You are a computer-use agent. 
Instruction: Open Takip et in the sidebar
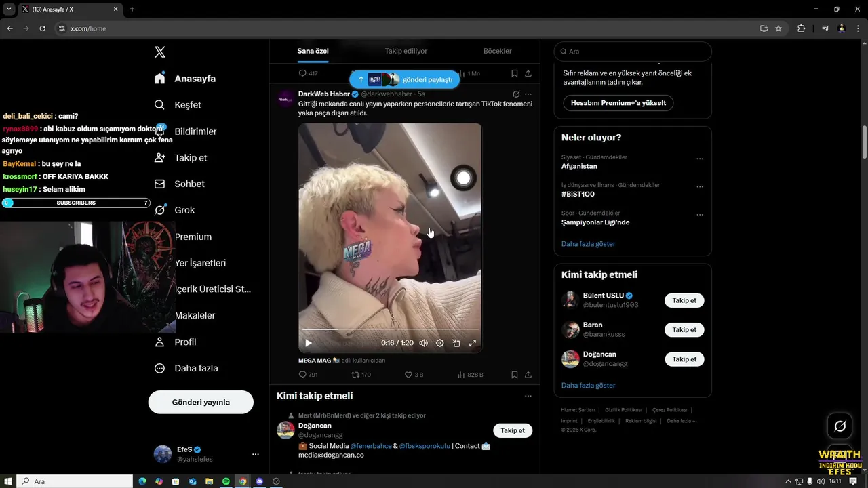[x=180, y=157]
